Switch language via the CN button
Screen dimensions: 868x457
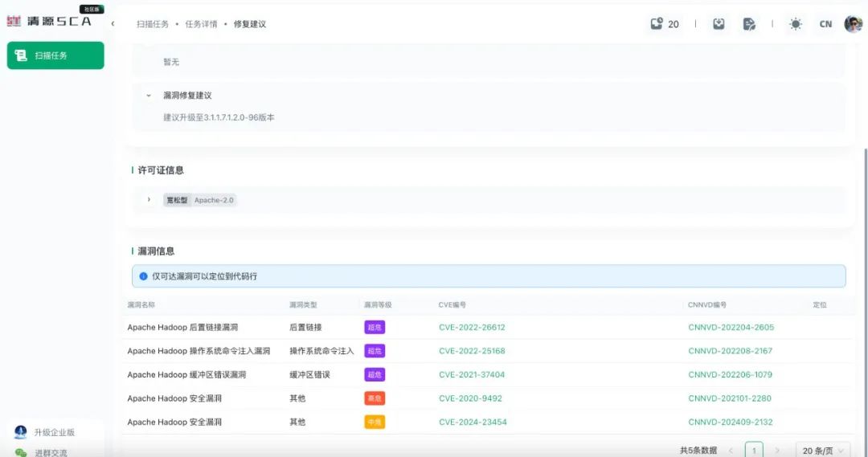(825, 24)
